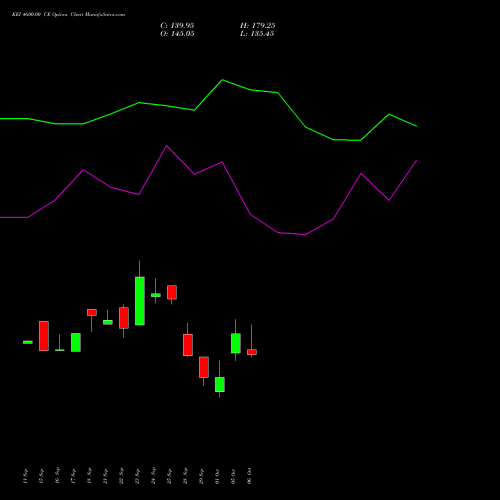500x500 pixels.
Task: Select the open value 'O: 145.05'
Action: (x=177, y=34)
